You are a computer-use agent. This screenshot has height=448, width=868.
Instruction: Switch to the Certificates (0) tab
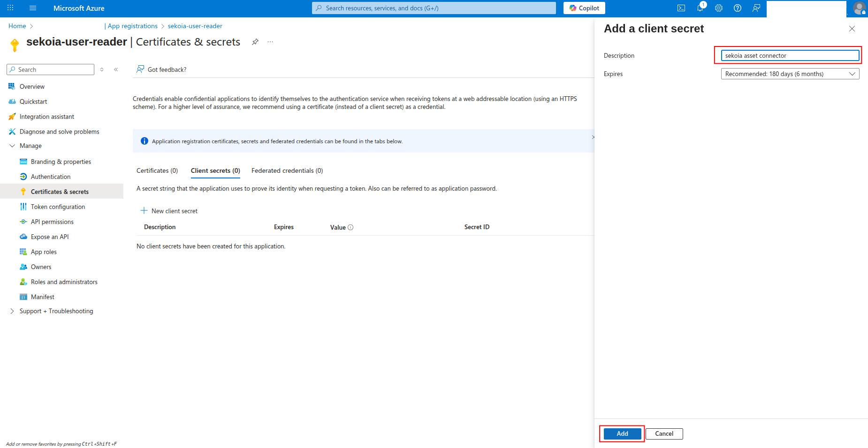tap(157, 170)
